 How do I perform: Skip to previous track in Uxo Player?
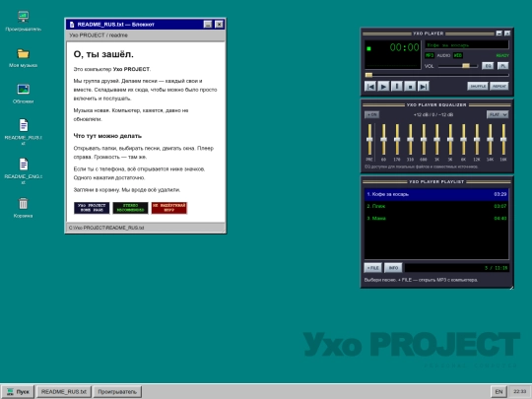coord(370,87)
